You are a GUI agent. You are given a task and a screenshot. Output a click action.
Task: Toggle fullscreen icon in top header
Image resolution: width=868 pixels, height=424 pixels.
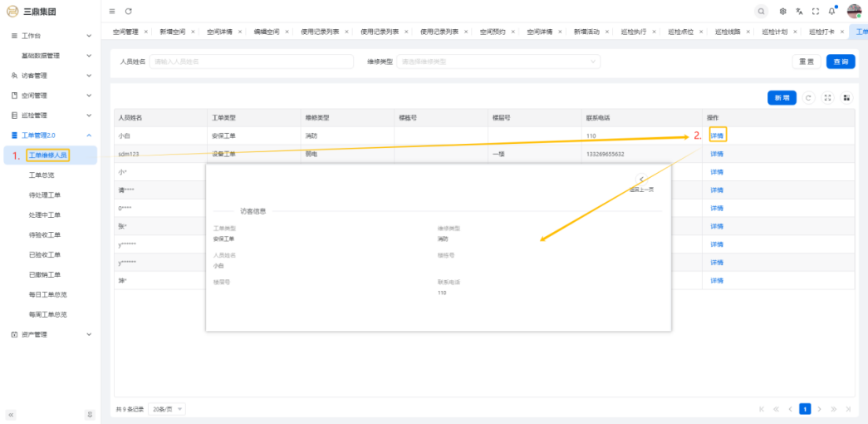click(x=816, y=11)
